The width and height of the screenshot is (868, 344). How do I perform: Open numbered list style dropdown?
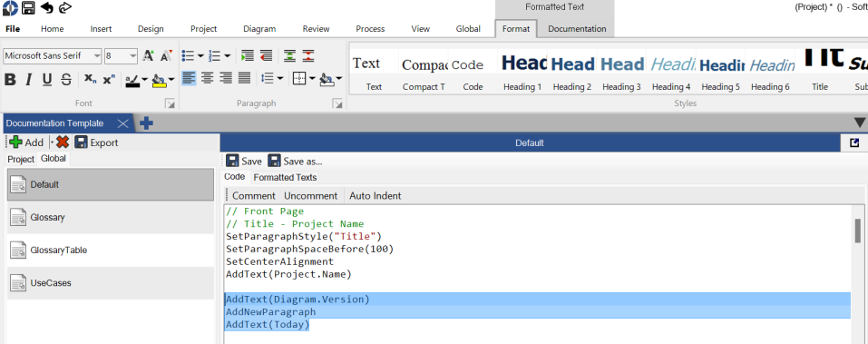tap(227, 56)
